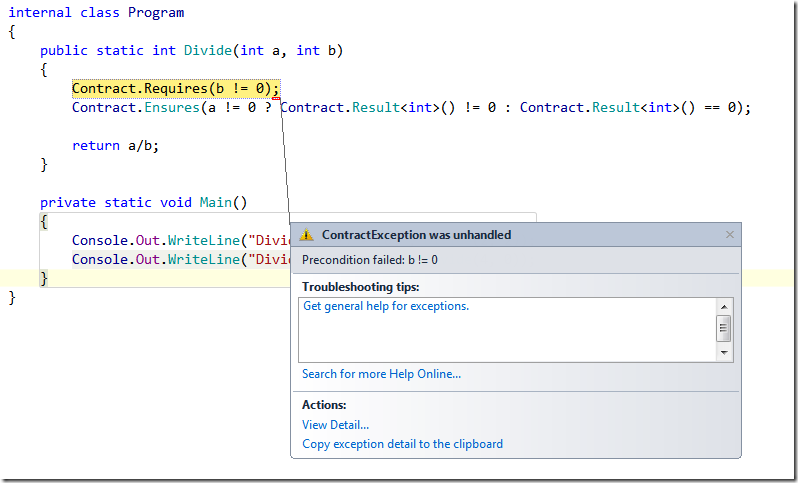Click troubleshooting tips scroll down arrow

tap(724, 353)
